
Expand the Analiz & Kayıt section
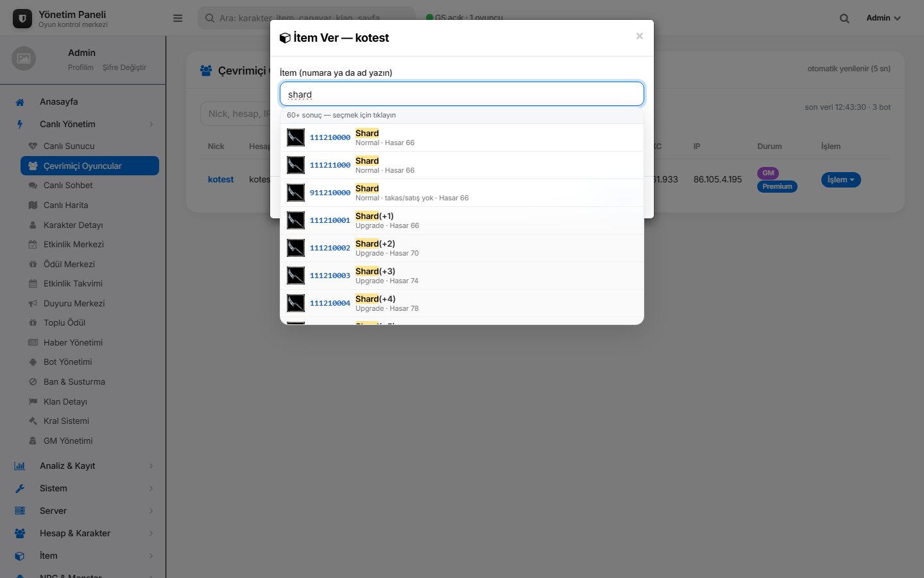83,466
